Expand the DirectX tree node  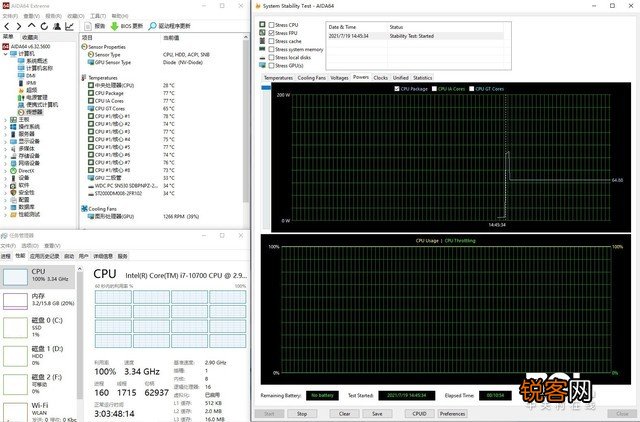(5, 171)
